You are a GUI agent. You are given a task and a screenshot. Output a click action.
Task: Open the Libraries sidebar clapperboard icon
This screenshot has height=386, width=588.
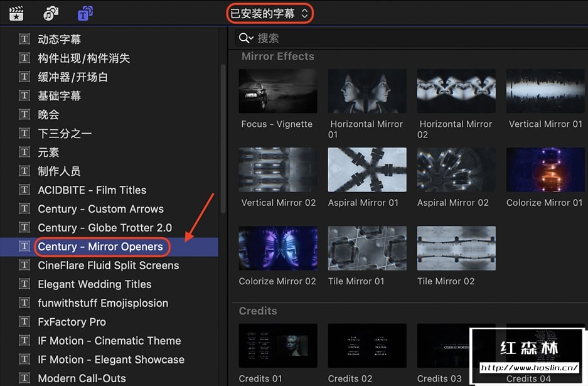tap(16, 14)
